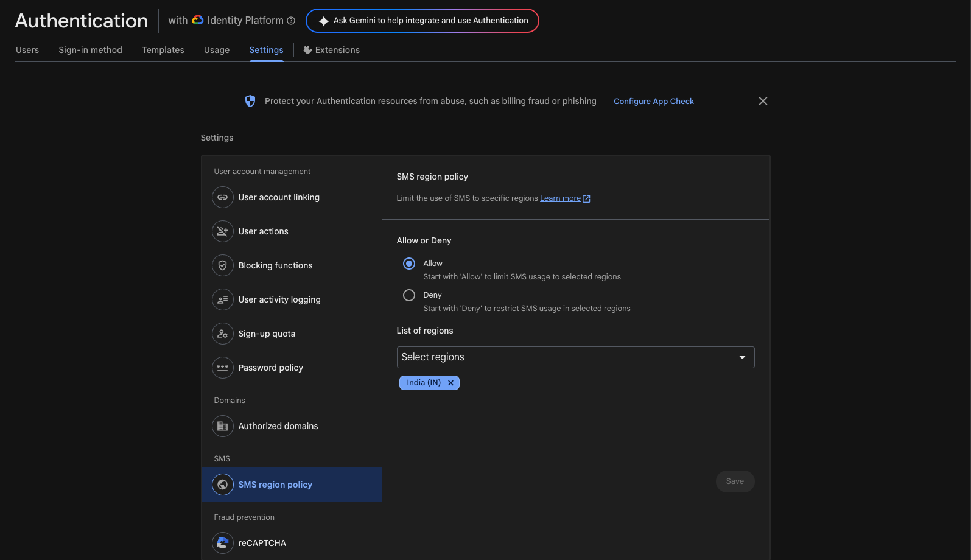Click the Authorized domains building icon

click(223, 426)
